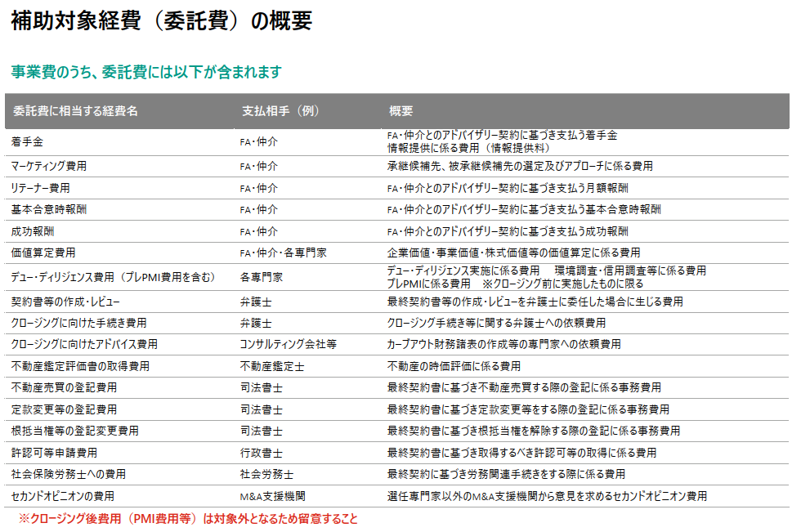Viewport: 801px width, 532px height.
Task: Click the コンサルティング会社等 payee cell
Action: click(289, 345)
